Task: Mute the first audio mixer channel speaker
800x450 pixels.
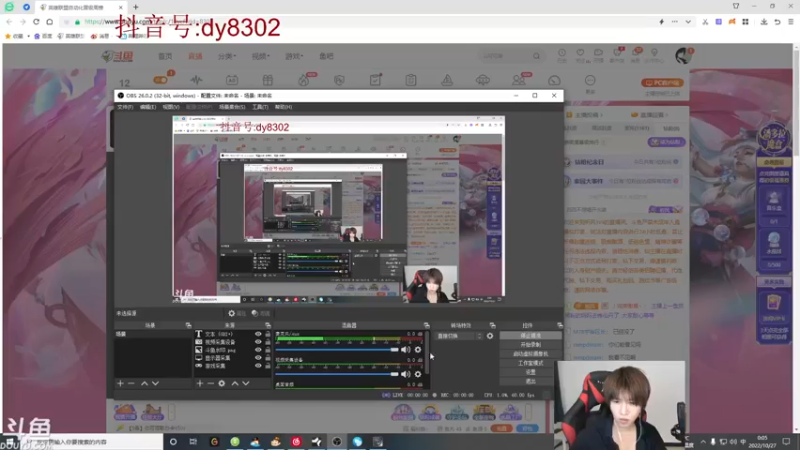Action: tap(406, 349)
